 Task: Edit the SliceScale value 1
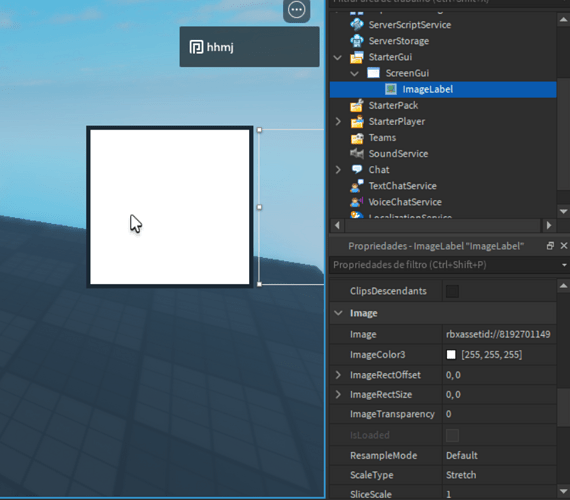point(499,494)
